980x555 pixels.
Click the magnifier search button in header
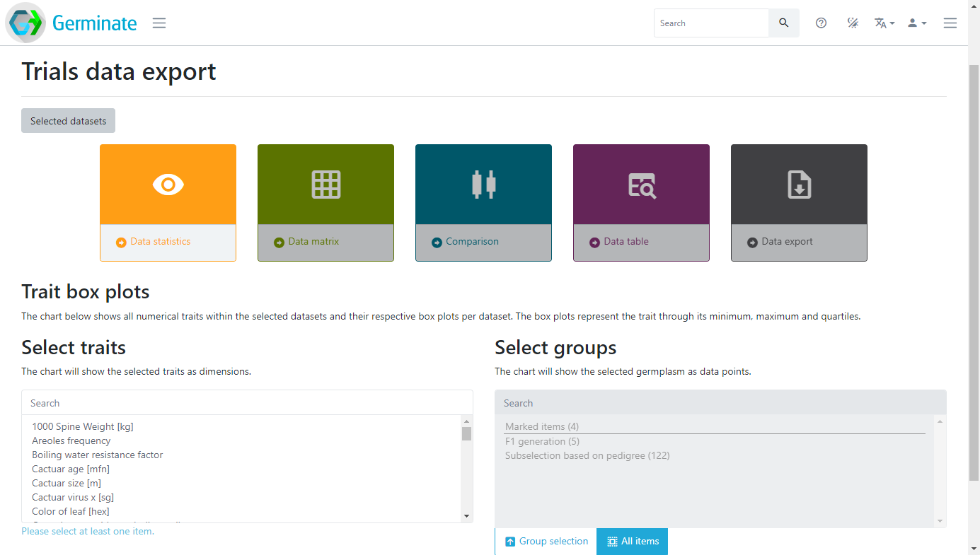tap(783, 23)
